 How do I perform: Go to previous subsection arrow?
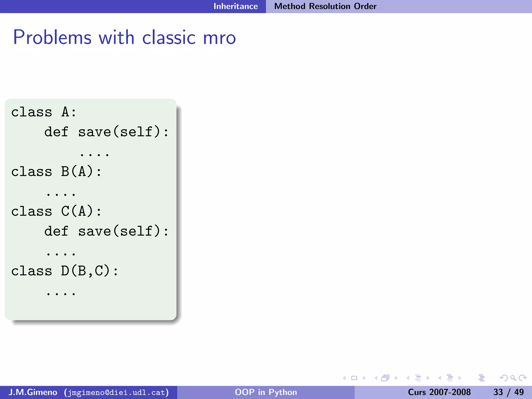[408, 378]
